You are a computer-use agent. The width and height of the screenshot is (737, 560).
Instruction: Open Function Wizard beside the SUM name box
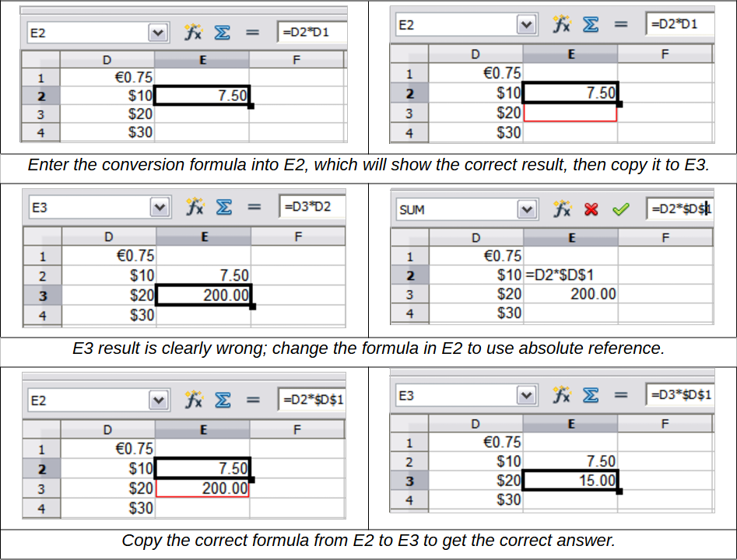563,209
